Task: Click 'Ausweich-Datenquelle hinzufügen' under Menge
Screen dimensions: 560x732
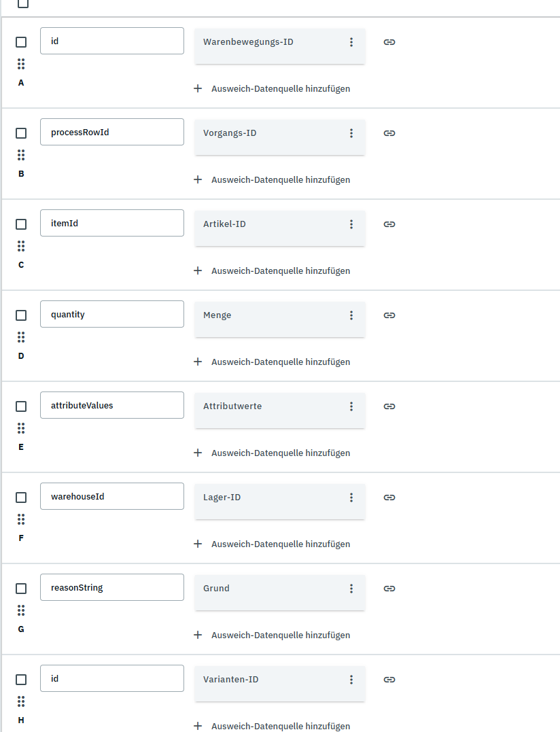Action: point(273,362)
